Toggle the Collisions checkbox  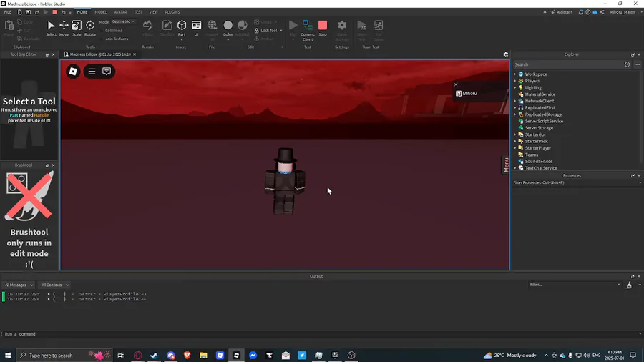coord(102,31)
